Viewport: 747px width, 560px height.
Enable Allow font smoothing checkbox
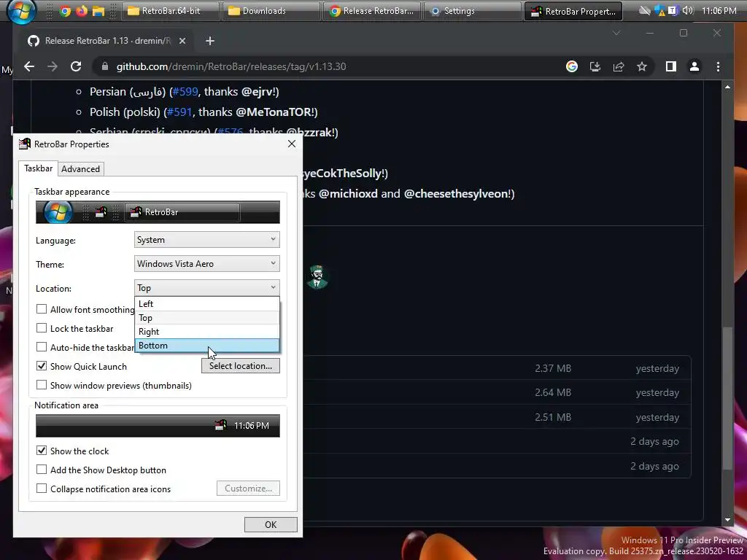42,309
